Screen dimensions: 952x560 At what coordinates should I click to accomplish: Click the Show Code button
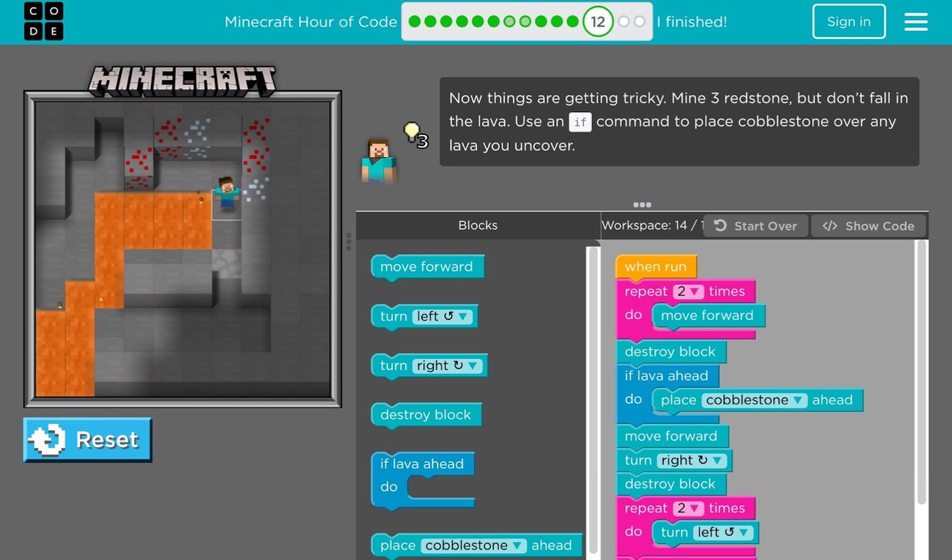click(x=868, y=225)
